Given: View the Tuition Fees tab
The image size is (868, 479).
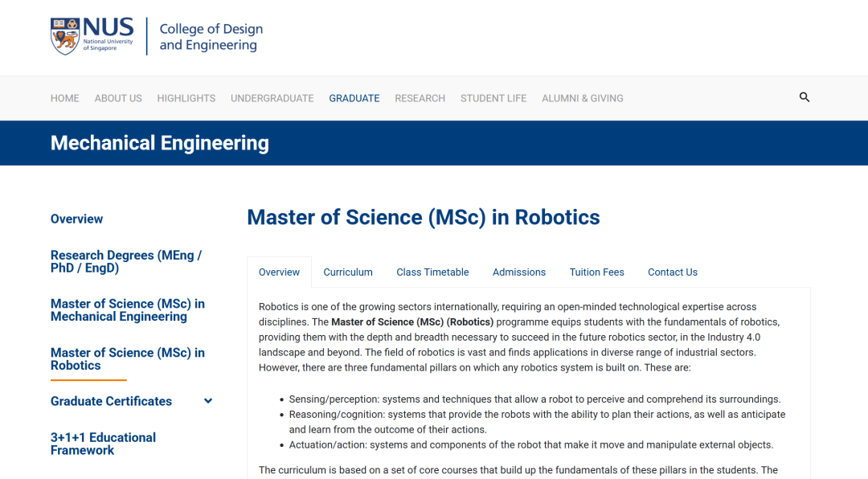Looking at the screenshot, I should (x=596, y=272).
